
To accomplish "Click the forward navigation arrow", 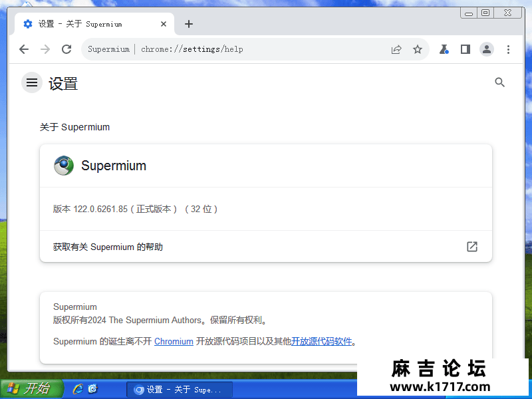I will [x=45, y=49].
